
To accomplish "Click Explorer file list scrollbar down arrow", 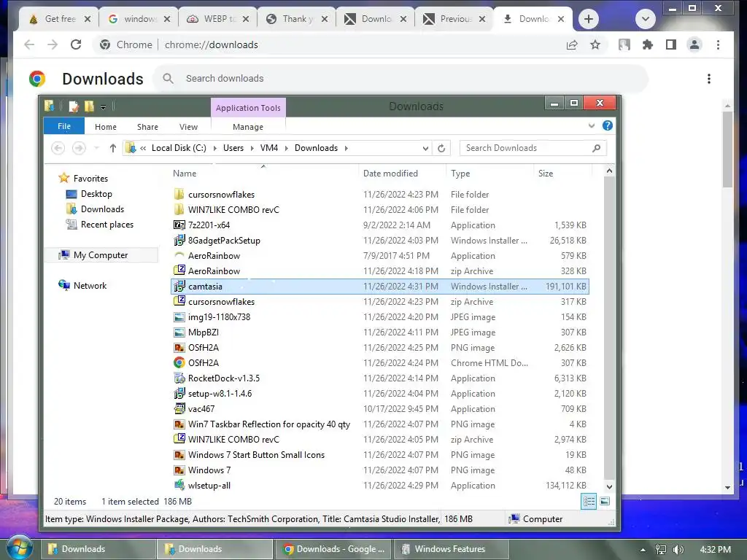I will pyautogui.click(x=609, y=486).
